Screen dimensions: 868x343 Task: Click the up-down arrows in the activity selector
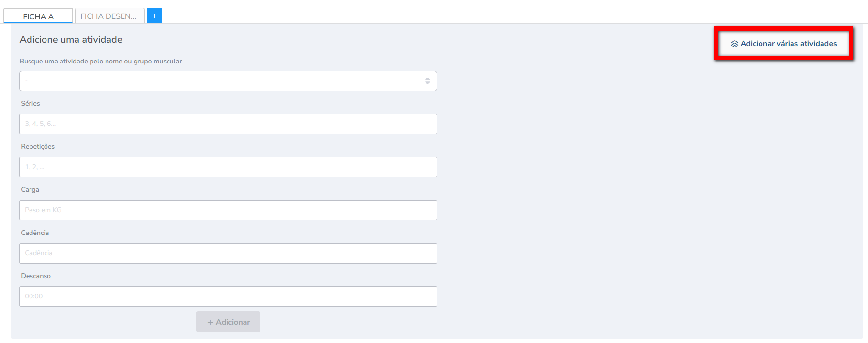[x=427, y=81]
